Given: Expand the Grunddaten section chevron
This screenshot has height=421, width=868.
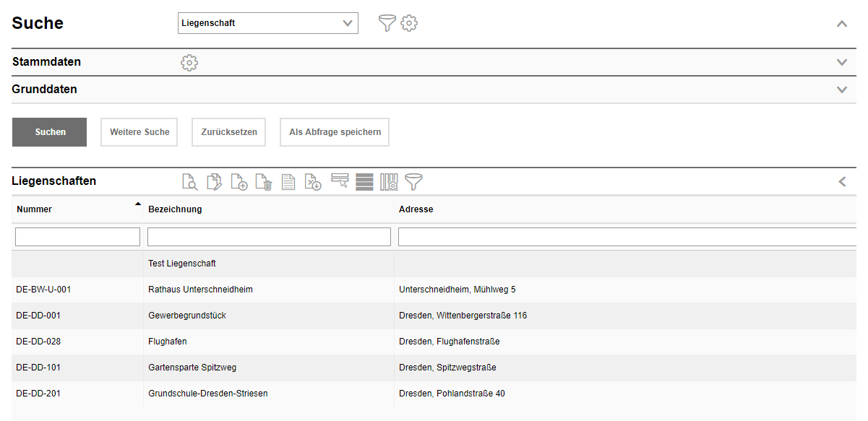Looking at the screenshot, I should [841, 90].
